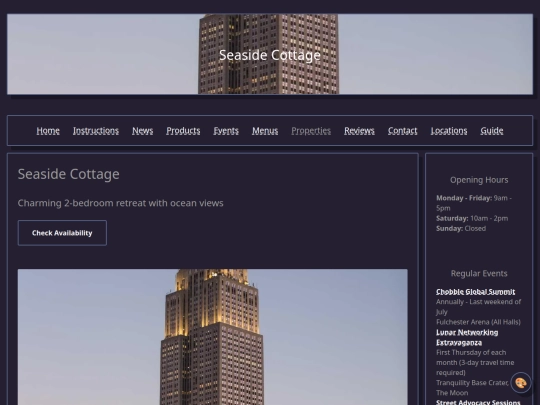This screenshot has height=405, width=540.
Task: Click the skyscraper banner image at top
Action: (270, 54)
